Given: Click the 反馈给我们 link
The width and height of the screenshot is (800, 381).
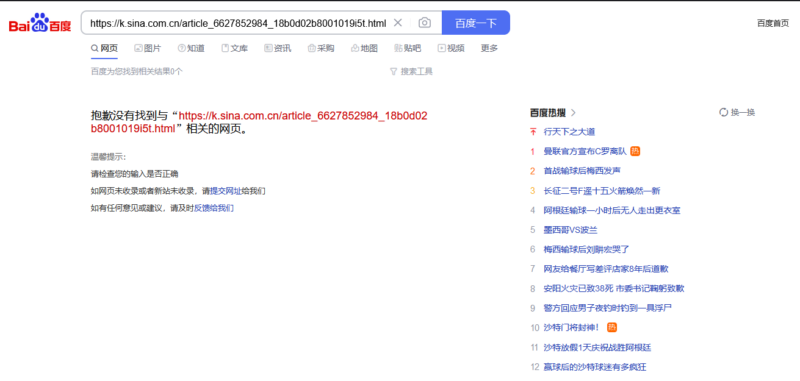Looking at the screenshot, I should point(214,208).
